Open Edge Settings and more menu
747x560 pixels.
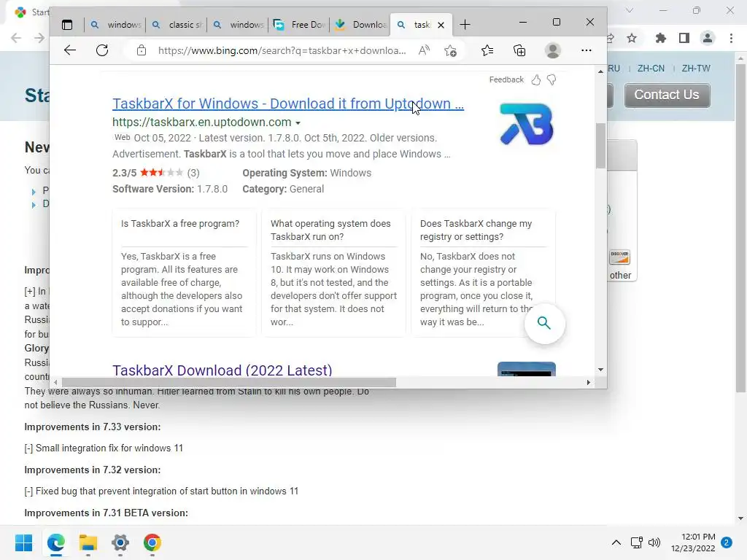pyautogui.click(x=587, y=50)
